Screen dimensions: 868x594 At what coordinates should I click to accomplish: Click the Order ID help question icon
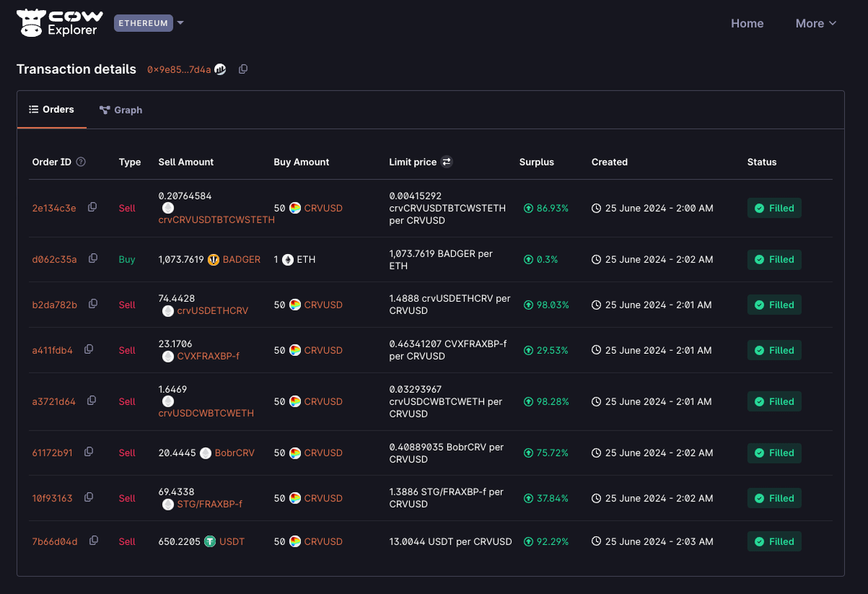[x=81, y=162]
